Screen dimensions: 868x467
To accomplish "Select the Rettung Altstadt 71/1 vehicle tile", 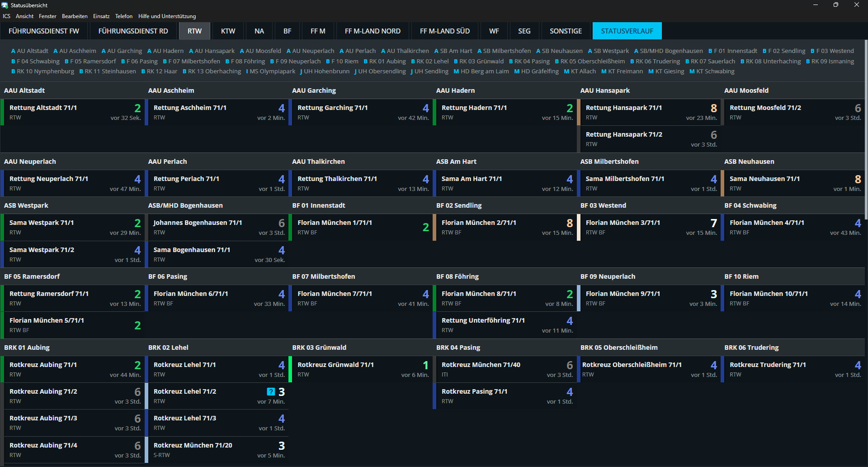I will (x=72, y=112).
